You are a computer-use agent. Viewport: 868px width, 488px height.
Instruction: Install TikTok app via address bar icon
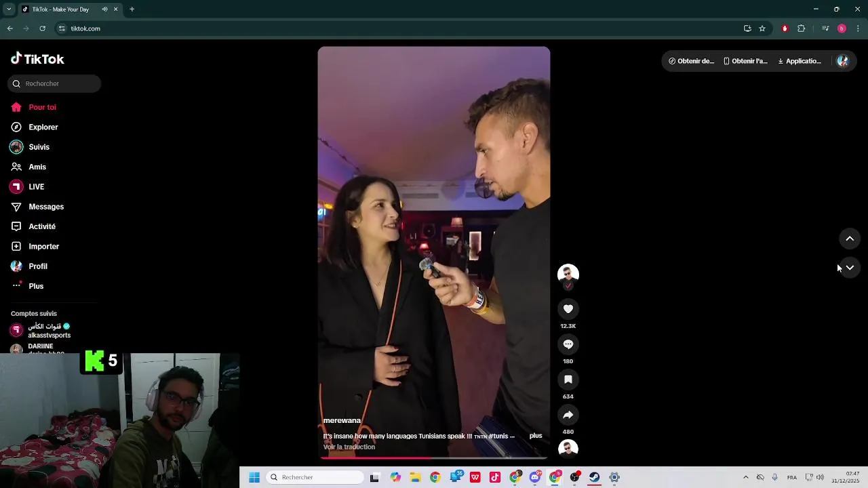click(x=747, y=28)
